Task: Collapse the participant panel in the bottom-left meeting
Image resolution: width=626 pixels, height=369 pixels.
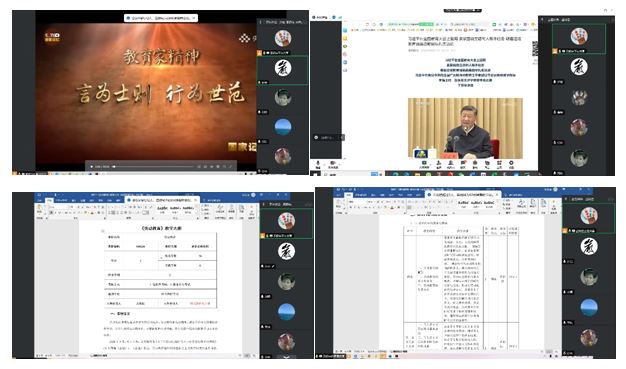Action: (x=263, y=204)
